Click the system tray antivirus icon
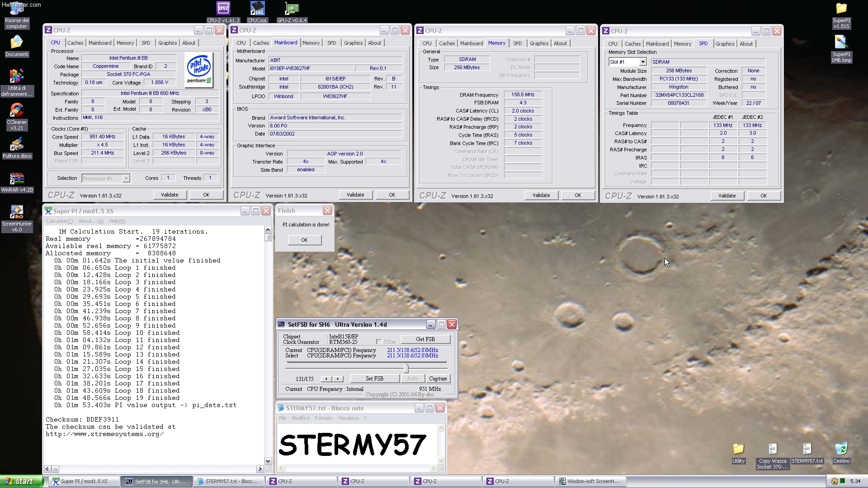Viewport: 868px width, 488px height. tap(834, 481)
